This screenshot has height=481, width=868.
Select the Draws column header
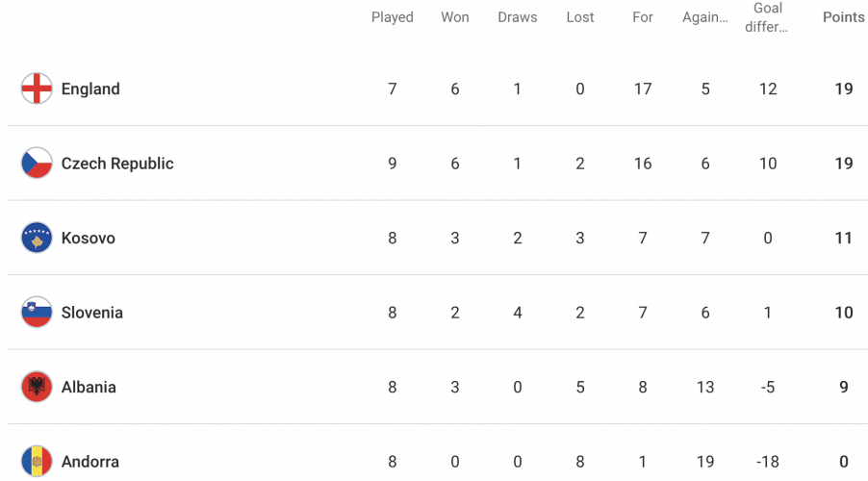pos(518,17)
